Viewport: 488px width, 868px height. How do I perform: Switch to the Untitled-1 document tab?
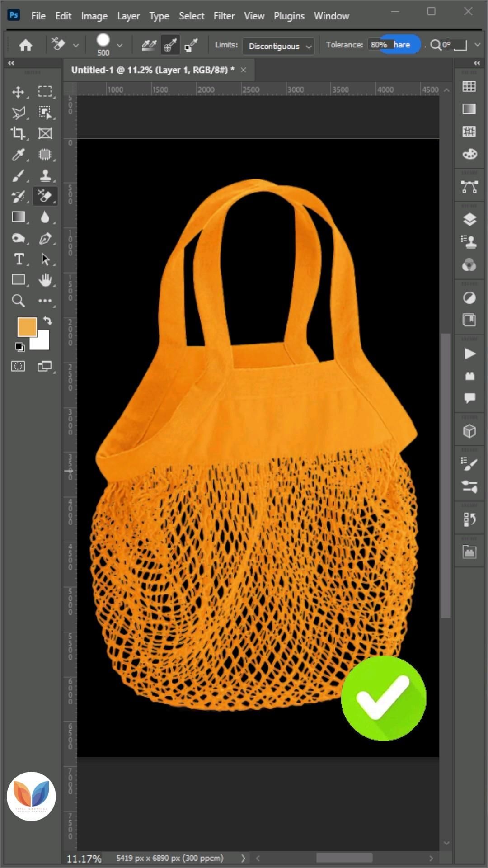[x=153, y=70]
